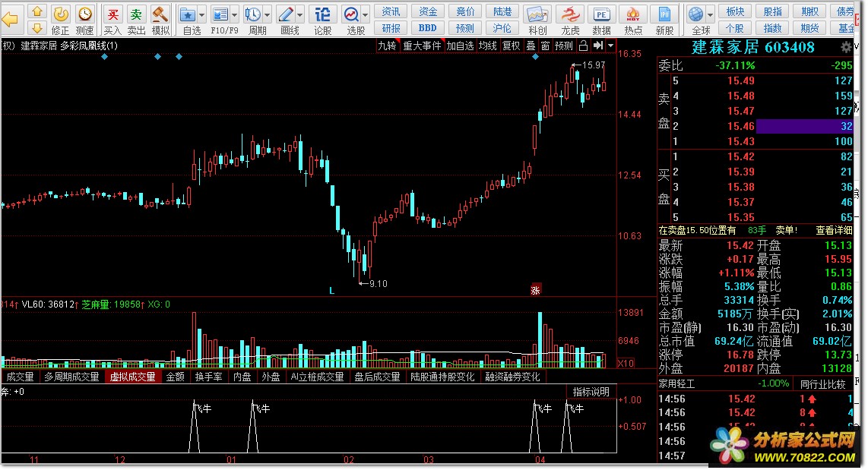Click the red 涨 marker on the chart
This screenshot has height=470, width=868.
(535, 290)
